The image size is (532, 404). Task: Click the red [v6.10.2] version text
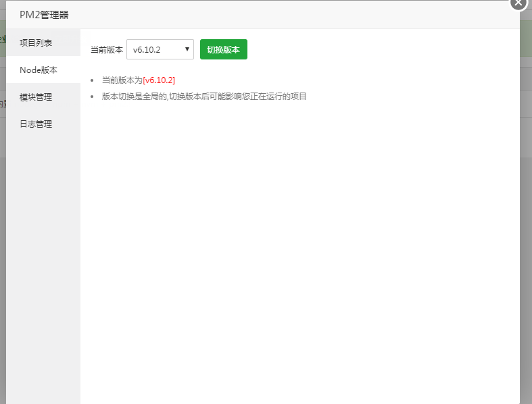point(159,80)
